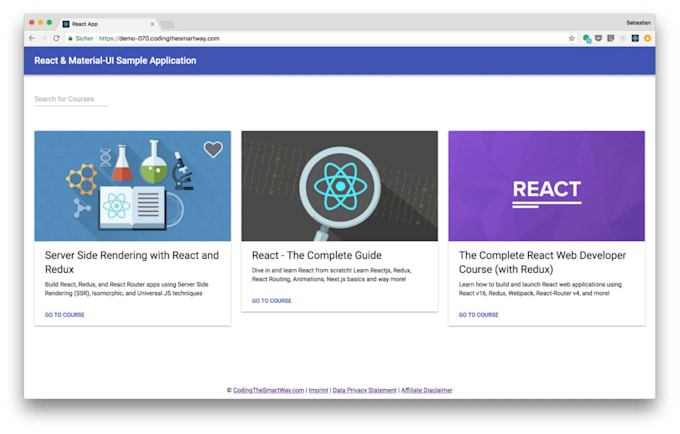Open the CodingTheSmartWay.com footer link
Screen dimensions: 680x434
268,390
